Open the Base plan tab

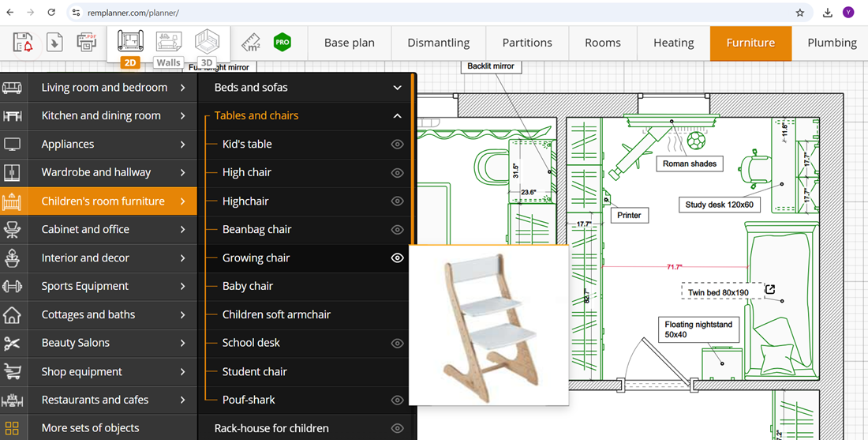click(x=350, y=43)
